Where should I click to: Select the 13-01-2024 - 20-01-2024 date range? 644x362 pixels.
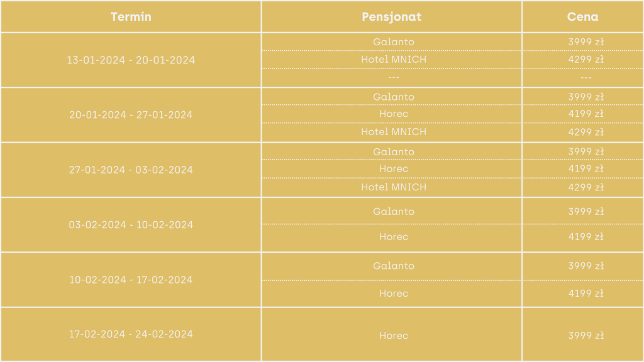point(131,60)
